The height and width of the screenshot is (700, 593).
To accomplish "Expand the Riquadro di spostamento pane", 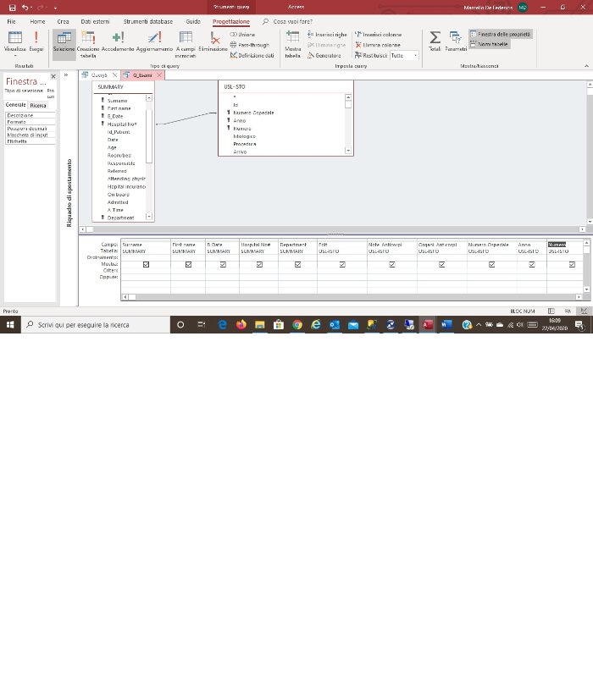I will coord(66,75).
